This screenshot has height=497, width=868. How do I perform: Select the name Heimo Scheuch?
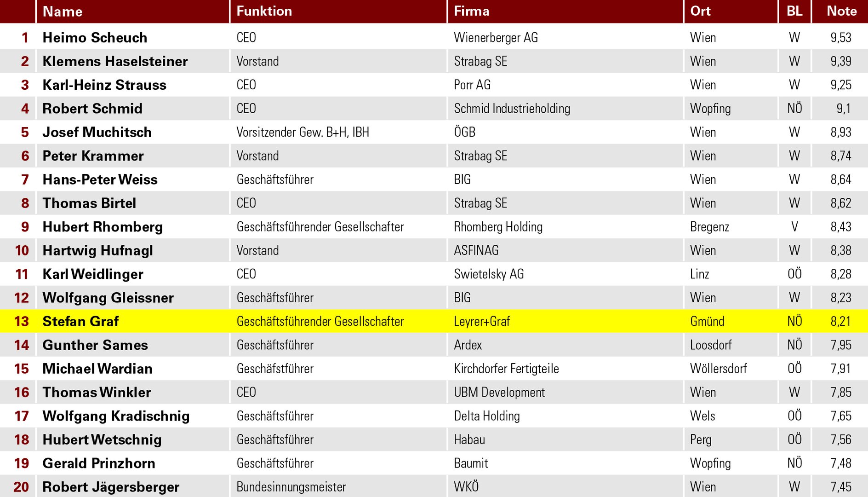click(x=95, y=38)
